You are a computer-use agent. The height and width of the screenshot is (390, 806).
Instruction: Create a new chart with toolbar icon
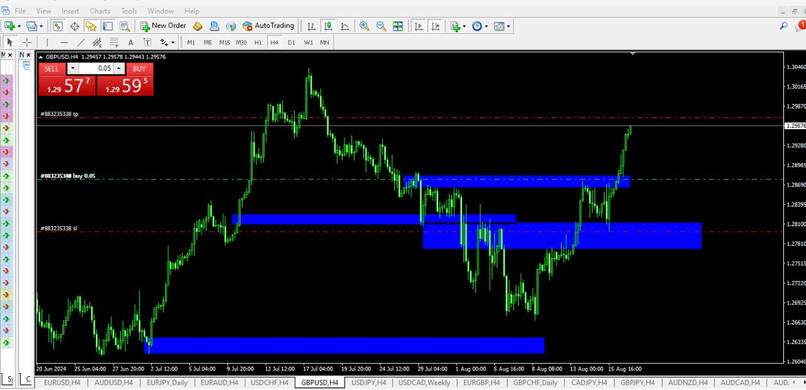click(9, 26)
